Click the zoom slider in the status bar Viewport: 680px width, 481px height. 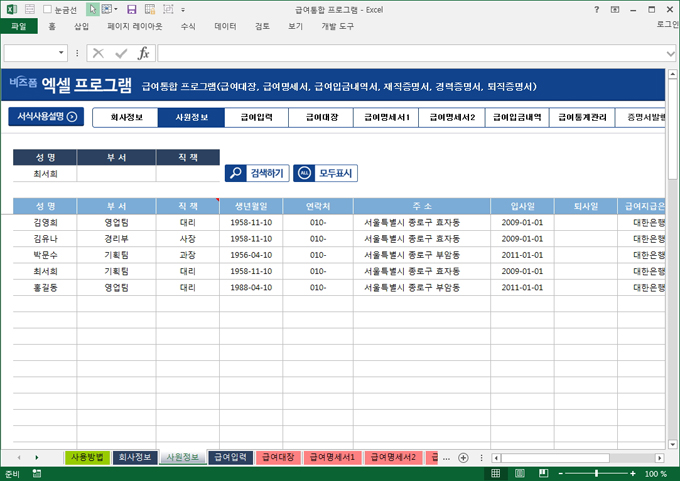[596, 473]
